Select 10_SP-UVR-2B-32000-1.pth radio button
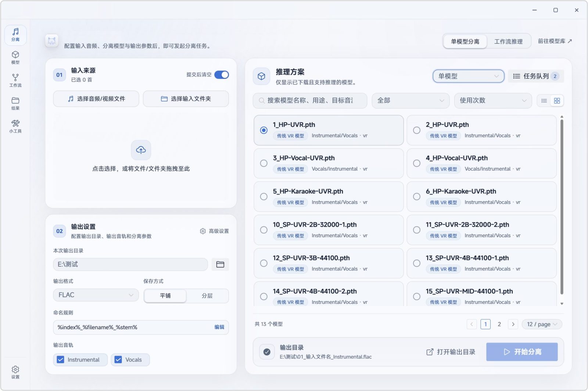This screenshot has height=391, width=588. pos(264,230)
